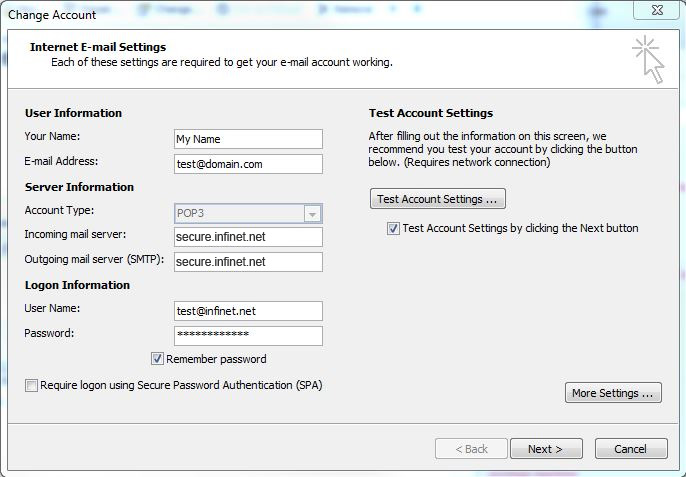Viewport: 686px width, 477px height.
Task: Select the POP3 account type combo box
Action: [x=248, y=214]
